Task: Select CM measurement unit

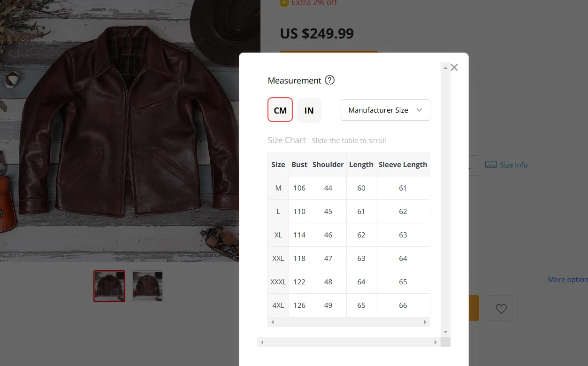Action: click(280, 110)
